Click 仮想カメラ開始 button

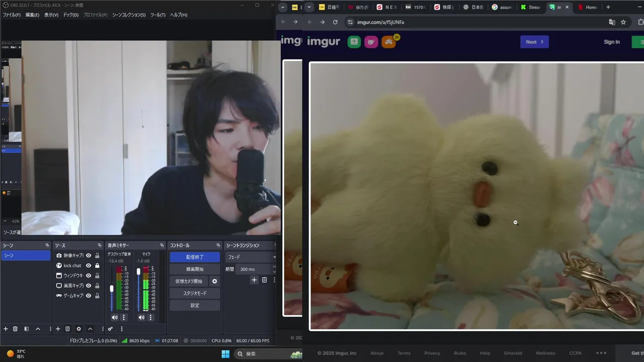(189, 281)
